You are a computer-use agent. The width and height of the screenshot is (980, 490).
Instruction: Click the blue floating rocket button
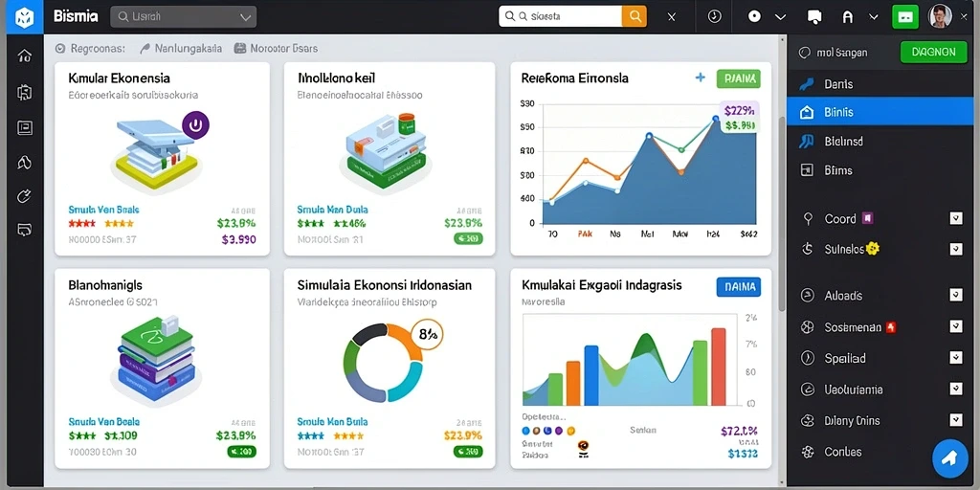coord(950,458)
